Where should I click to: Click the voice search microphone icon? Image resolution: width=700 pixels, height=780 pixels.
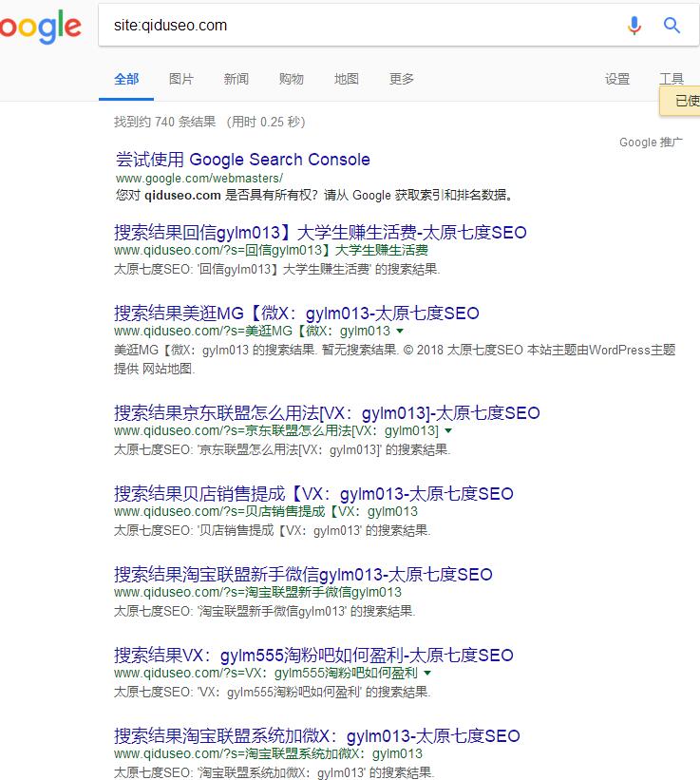(634, 26)
